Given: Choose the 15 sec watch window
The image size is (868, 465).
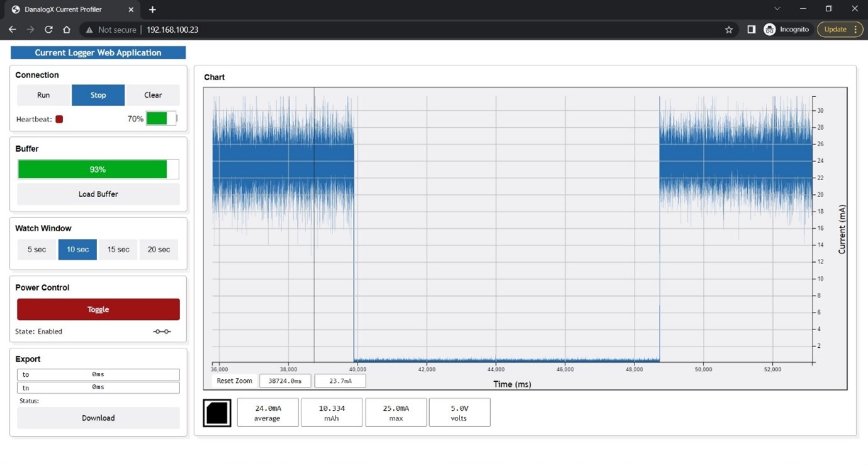Looking at the screenshot, I should point(118,250).
